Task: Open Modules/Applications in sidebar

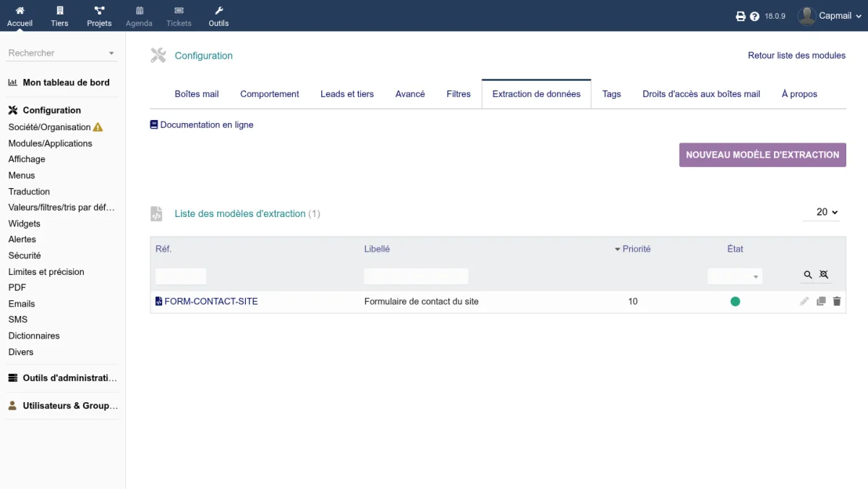Action: [x=51, y=143]
